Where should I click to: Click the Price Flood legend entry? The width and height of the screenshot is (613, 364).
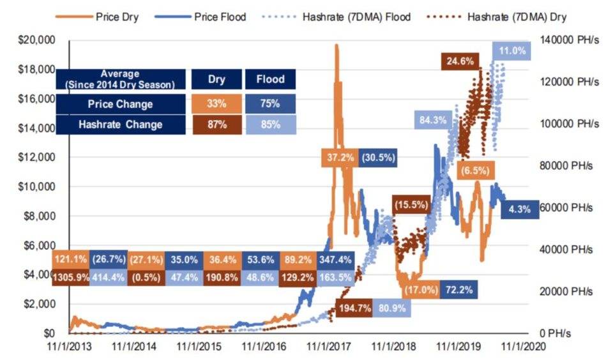[200, 17]
